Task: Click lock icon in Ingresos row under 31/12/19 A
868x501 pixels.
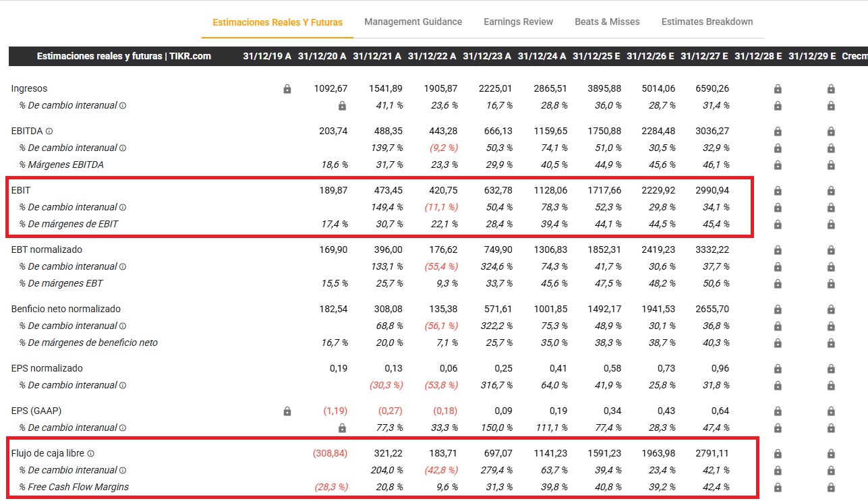Action: click(287, 89)
